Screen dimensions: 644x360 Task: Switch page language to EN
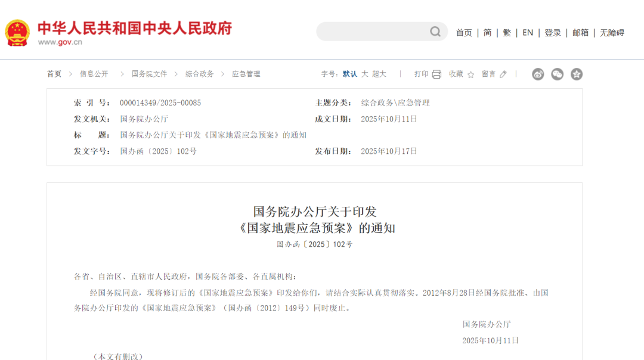tap(527, 33)
